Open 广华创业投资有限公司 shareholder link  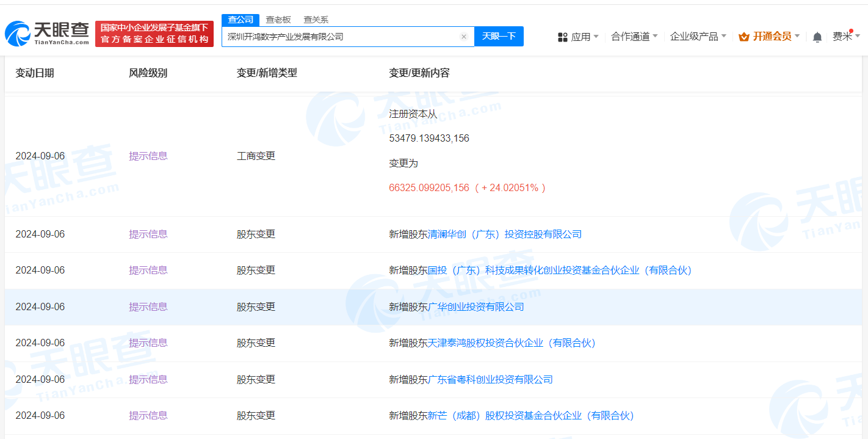coord(476,307)
